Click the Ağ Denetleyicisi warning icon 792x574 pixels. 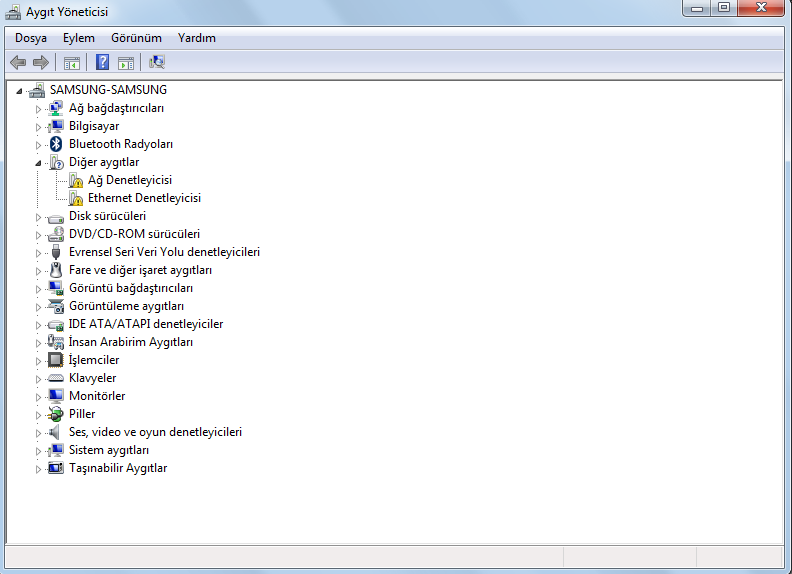75,180
